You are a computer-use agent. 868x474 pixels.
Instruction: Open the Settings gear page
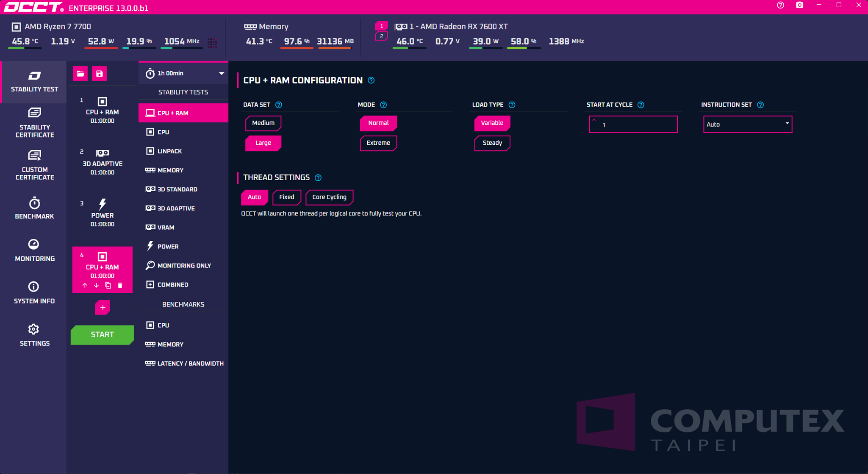[34, 335]
